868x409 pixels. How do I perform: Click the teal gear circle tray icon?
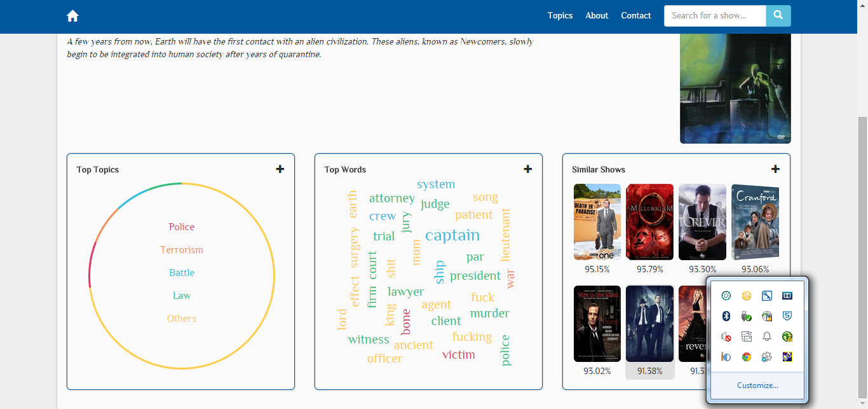[x=726, y=296]
